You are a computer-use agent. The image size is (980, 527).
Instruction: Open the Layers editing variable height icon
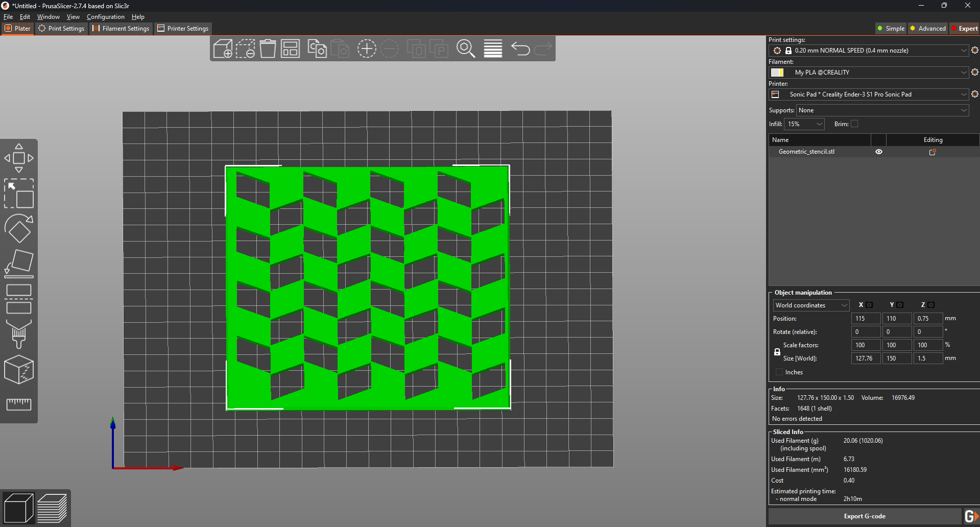click(x=493, y=49)
